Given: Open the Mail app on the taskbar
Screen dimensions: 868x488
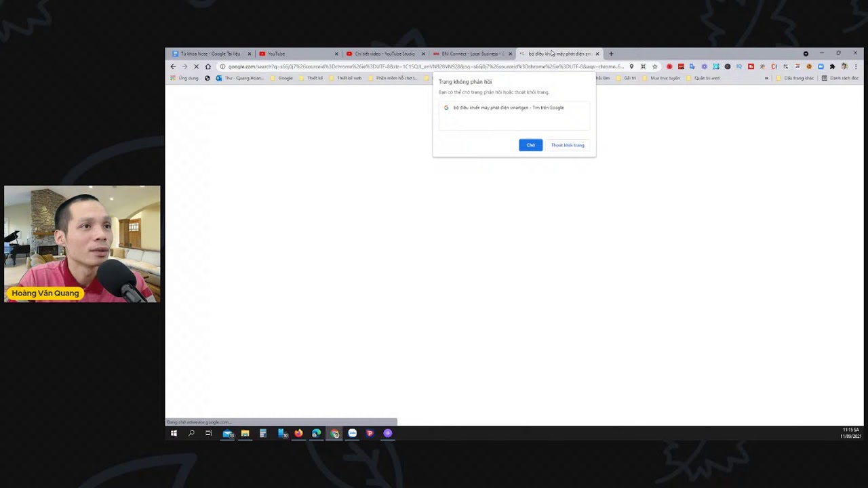Looking at the screenshot, I should coord(228,433).
